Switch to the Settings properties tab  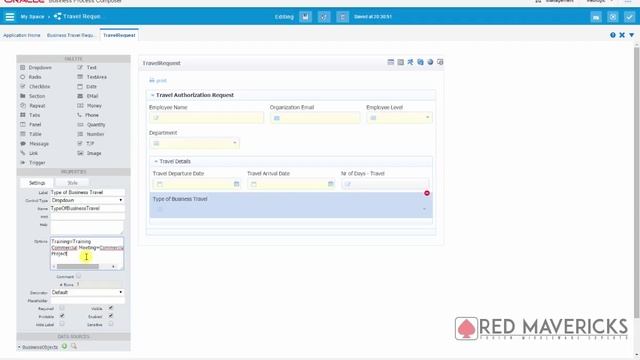[x=37, y=183]
